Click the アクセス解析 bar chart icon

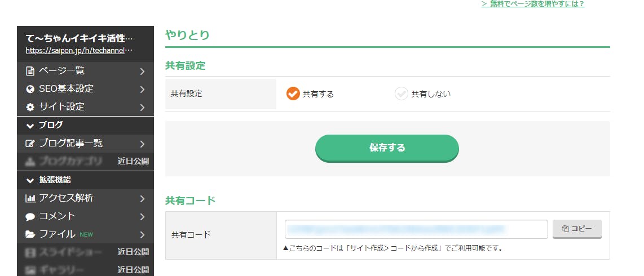click(x=30, y=198)
